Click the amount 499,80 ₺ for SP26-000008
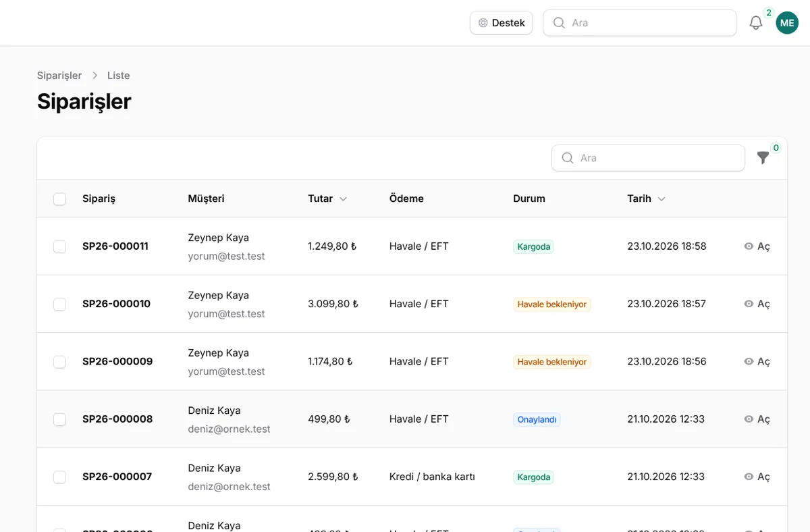810x532 pixels. pyautogui.click(x=329, y=419)
